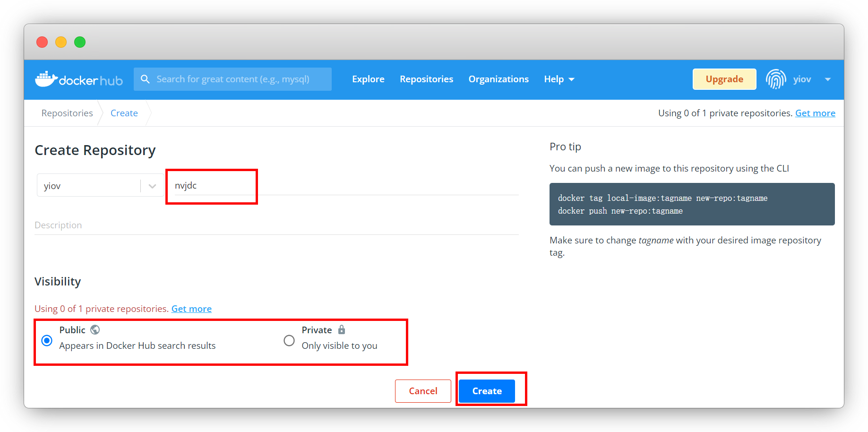Screen dimensions: 868x432
Task: Open Organizations in navigation bar
Action: click(x=498, y=79)
